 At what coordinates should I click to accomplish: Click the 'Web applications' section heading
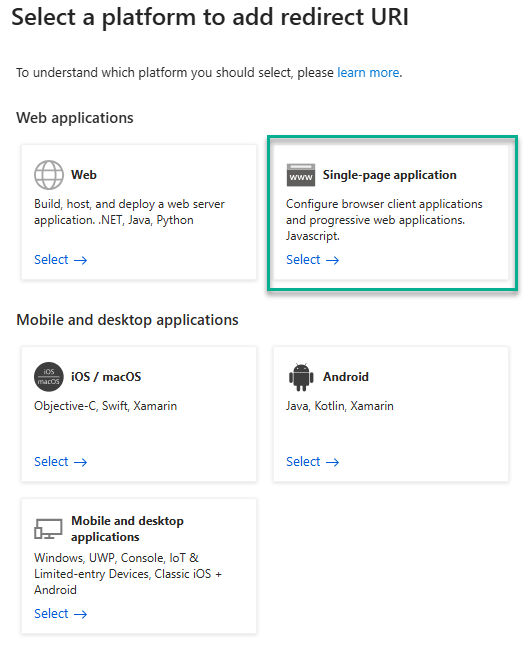click(x=75, y=118)
